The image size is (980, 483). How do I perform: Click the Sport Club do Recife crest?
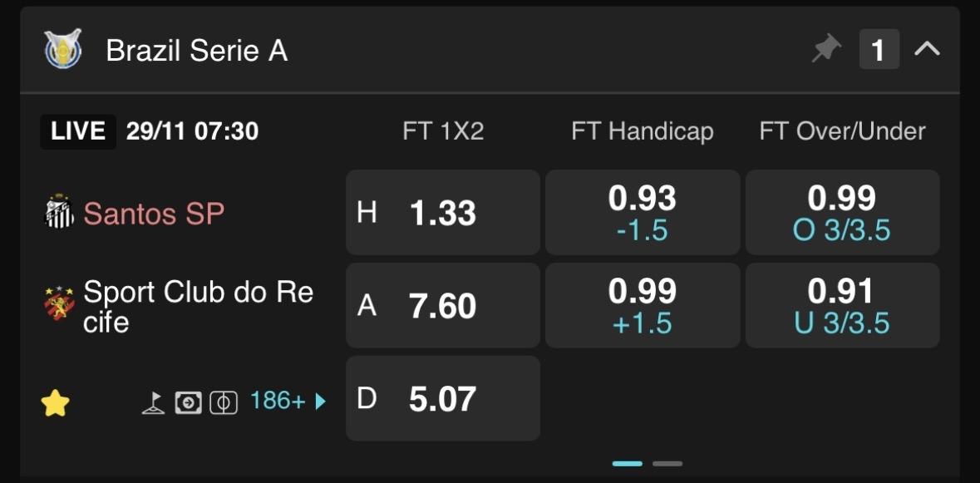(59, 305)
